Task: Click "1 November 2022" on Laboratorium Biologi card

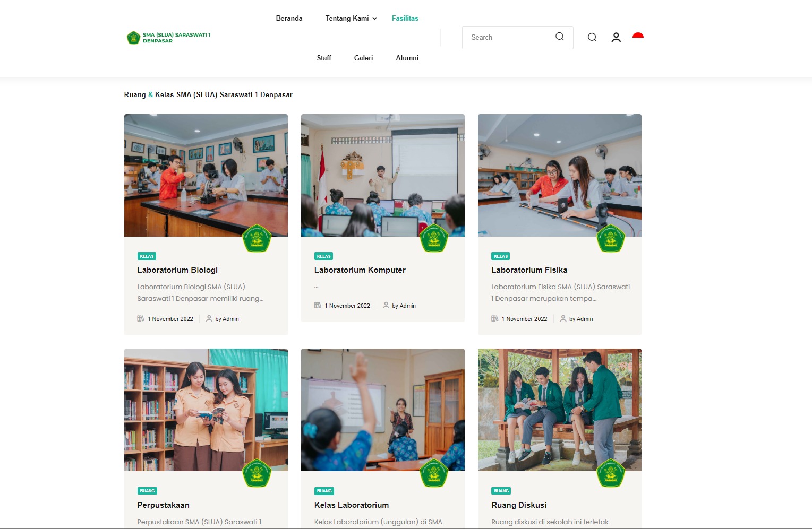Action: coord(170,319)
